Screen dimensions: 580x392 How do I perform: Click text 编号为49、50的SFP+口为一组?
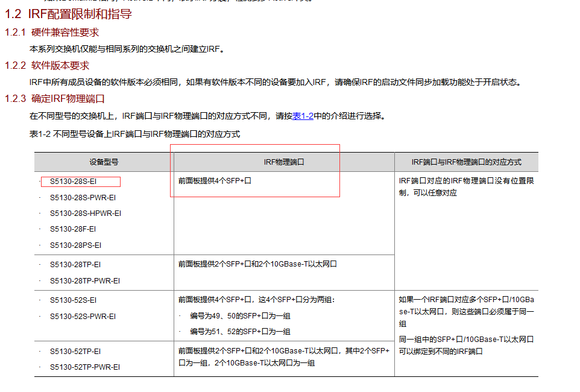click(x=240, y=316)
